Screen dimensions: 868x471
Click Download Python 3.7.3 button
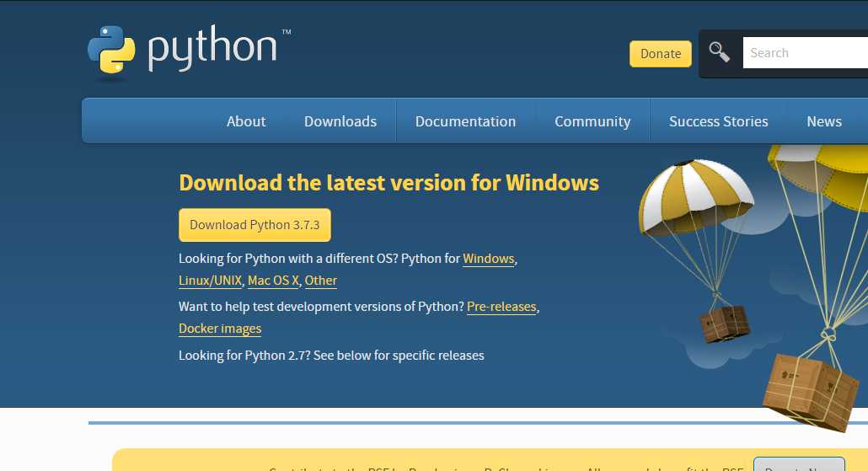(x=255, y=225)
